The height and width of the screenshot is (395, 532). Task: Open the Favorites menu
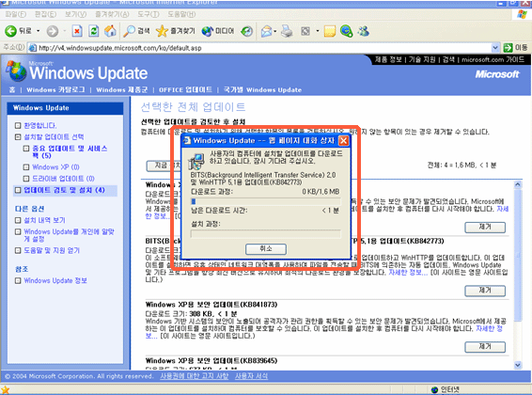(x=112, y=14)
